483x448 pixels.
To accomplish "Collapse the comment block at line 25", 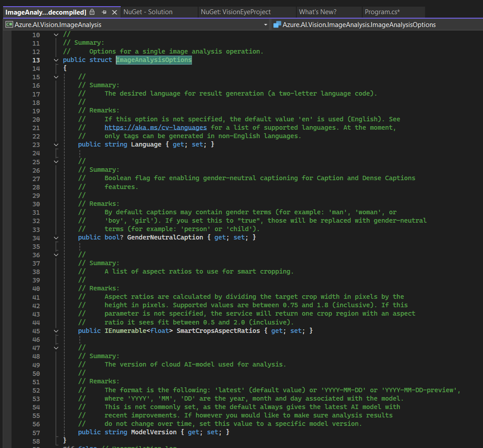I will pos(56,162).
